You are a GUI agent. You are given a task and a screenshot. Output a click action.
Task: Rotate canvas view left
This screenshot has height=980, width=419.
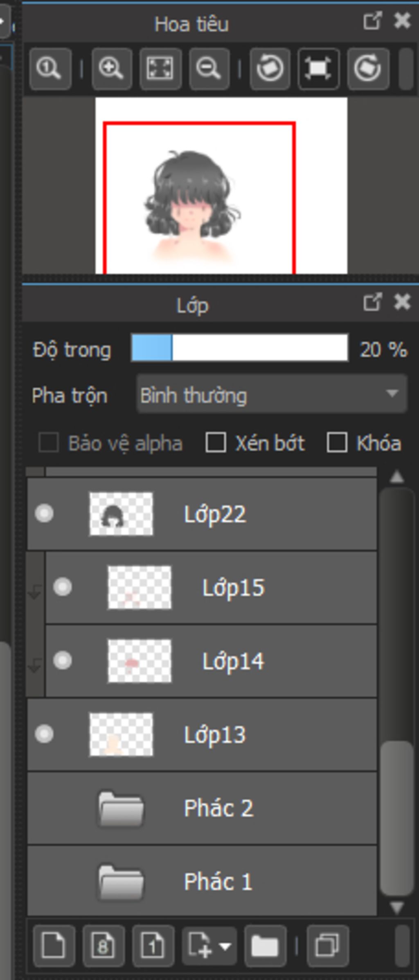point(270,68)
